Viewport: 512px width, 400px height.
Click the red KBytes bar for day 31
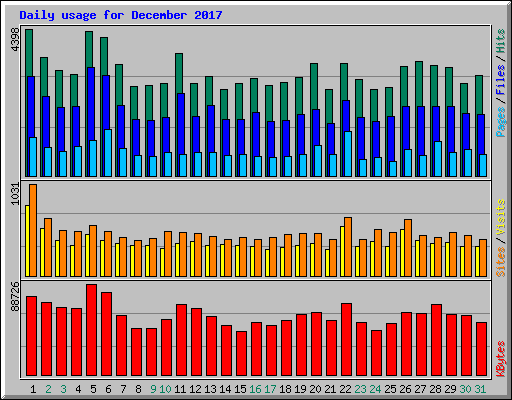pyautogui.click(x=482, y=349)
